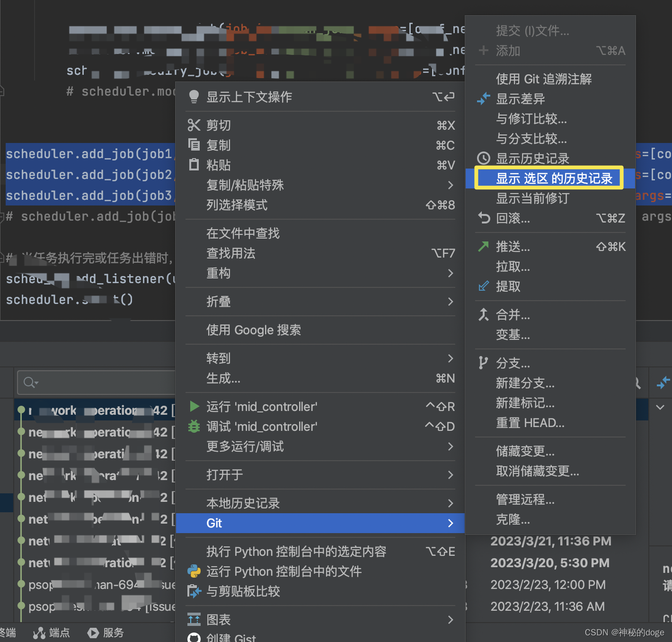672x642 pixels.
Task: Click the green Push arrow icon
Action: (483, 246)
